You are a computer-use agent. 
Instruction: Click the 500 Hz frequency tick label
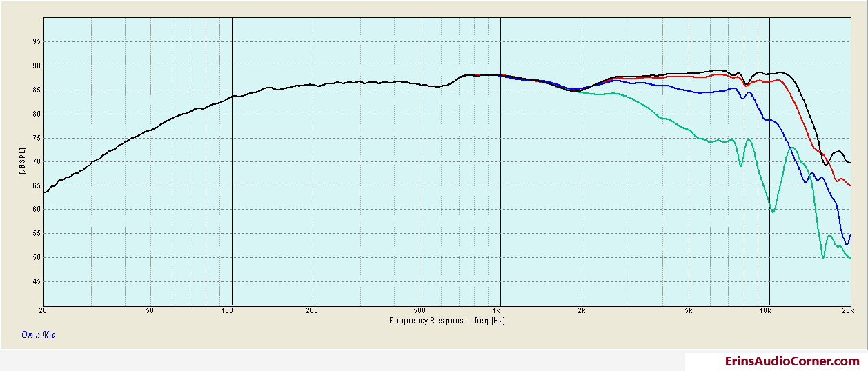(x=419, y=312)
